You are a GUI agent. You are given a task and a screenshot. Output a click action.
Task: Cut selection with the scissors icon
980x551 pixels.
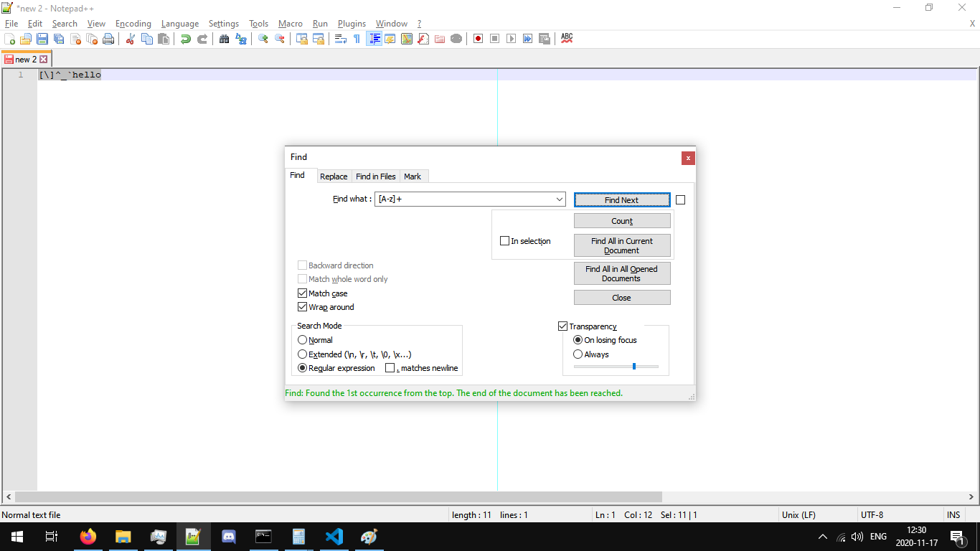[x=130, y=39]
